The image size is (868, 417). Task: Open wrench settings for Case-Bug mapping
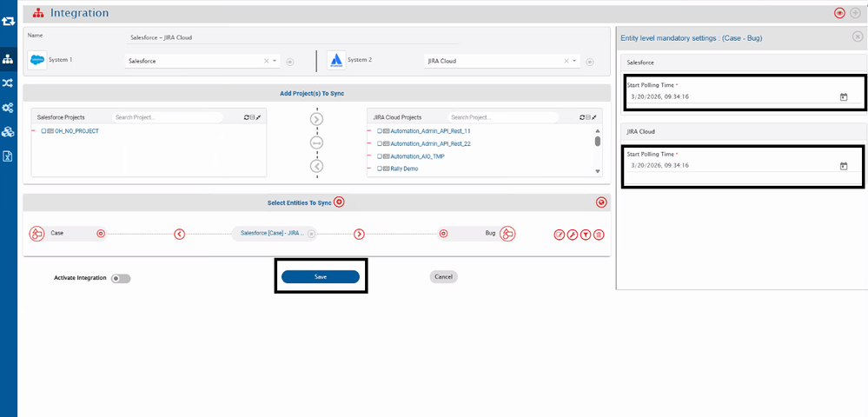tap(573, 235)
